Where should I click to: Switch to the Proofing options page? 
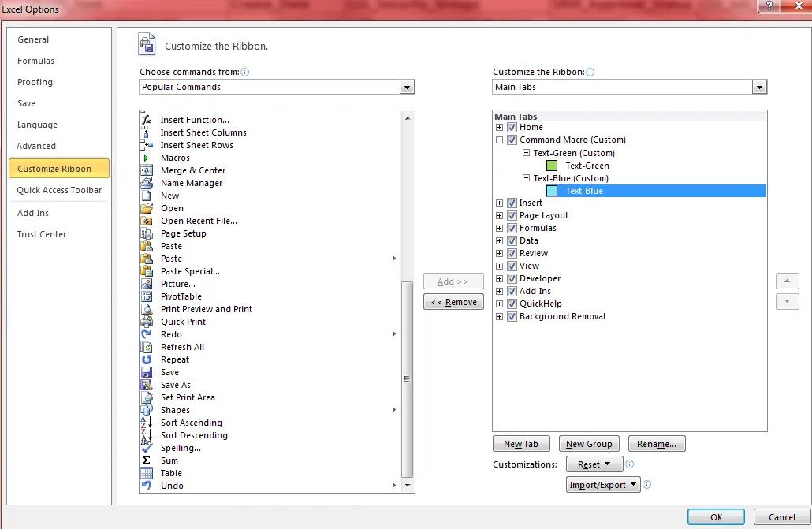(35, 82)
